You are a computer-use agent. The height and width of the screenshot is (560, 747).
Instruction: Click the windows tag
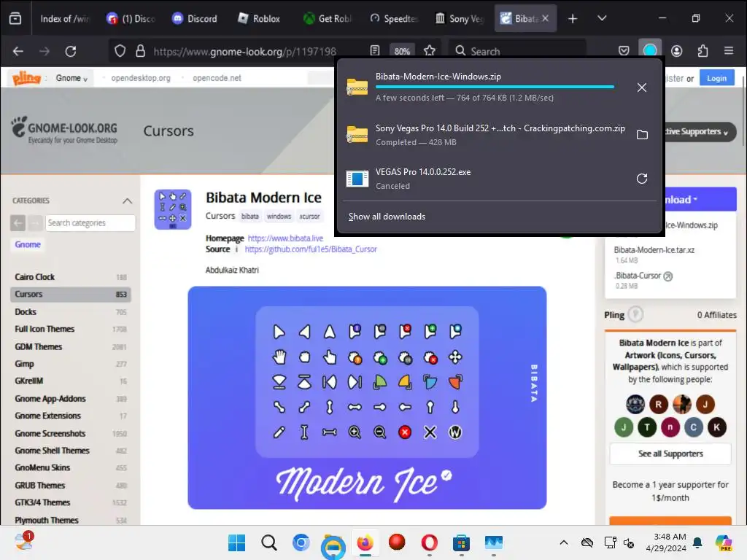point(279,216)
